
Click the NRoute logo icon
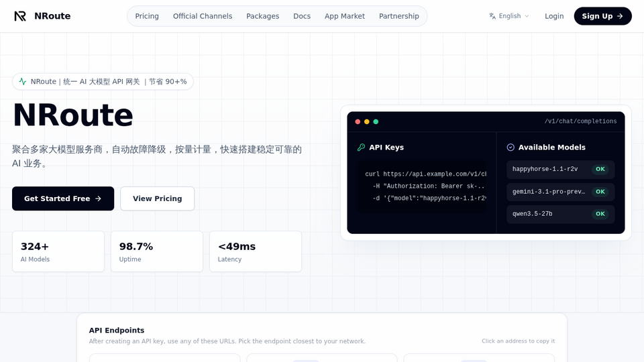pos(20,16)
